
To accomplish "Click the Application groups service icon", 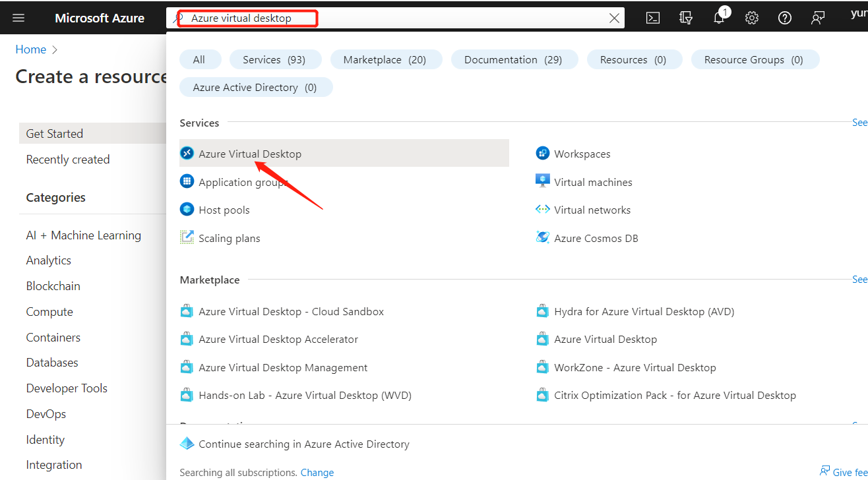I will pyautogui.click(x=187, y=181).
